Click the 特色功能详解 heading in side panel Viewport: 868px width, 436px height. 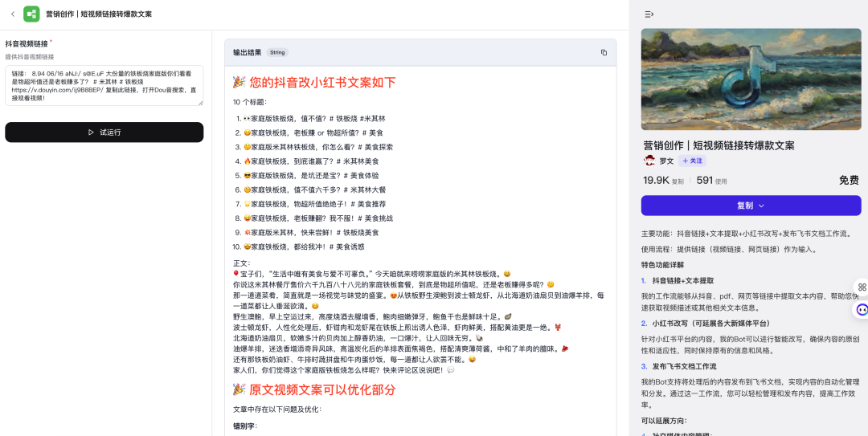click(x=662, y=264)
